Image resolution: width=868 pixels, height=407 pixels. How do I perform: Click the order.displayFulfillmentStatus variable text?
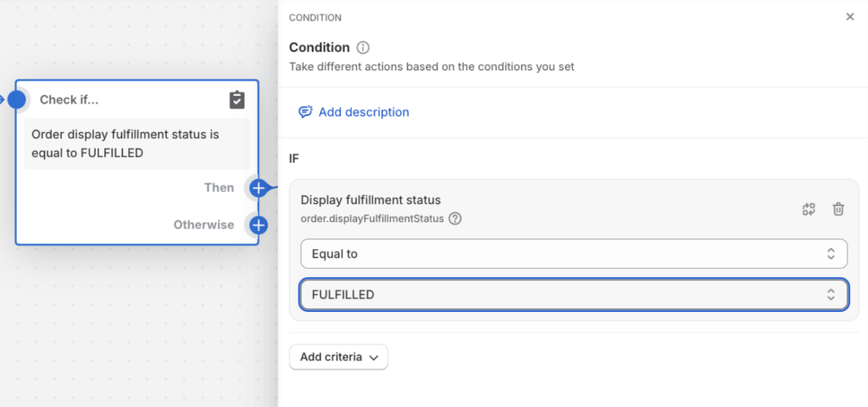(372, 219)
